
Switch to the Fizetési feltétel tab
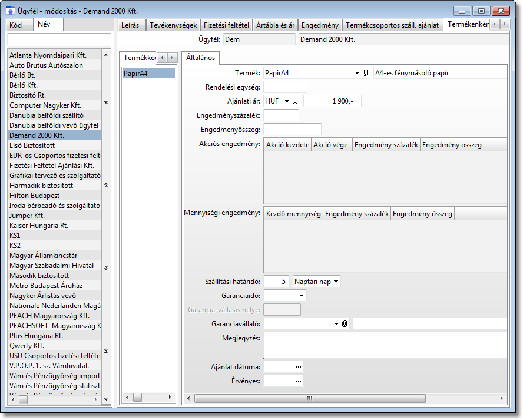tap(226, 25)
